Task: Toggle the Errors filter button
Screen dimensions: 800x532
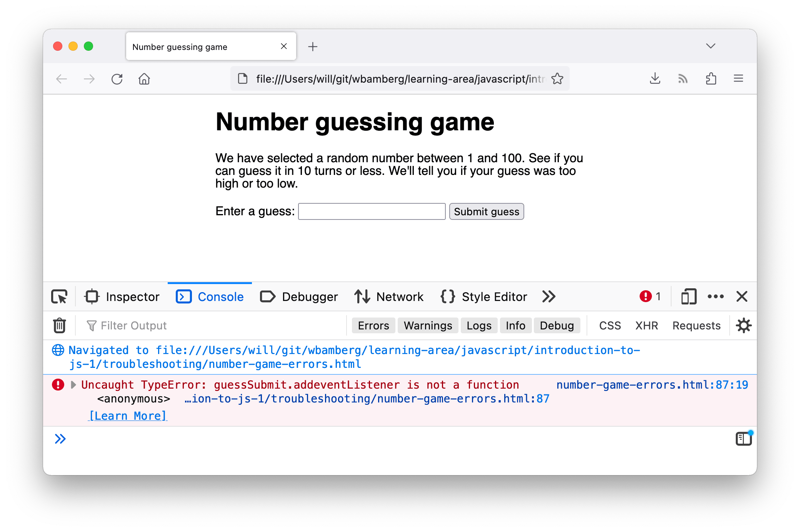Action: (372, 326)
